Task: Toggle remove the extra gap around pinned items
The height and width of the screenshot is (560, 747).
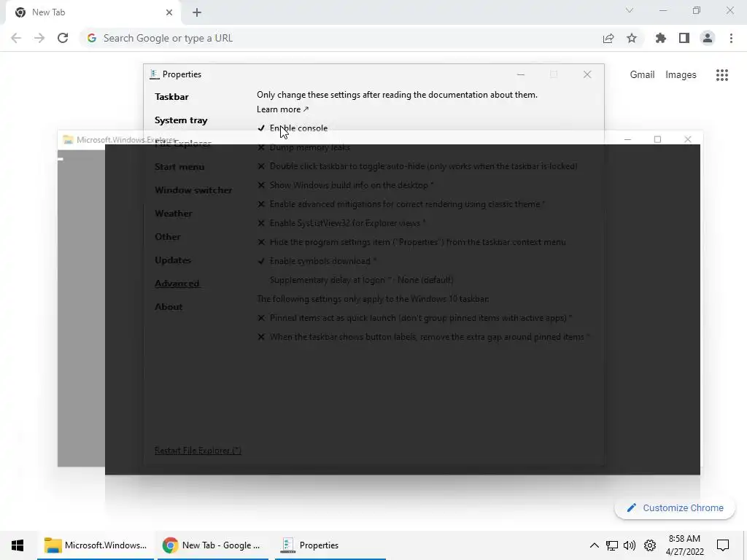Action: coord(424,337)
